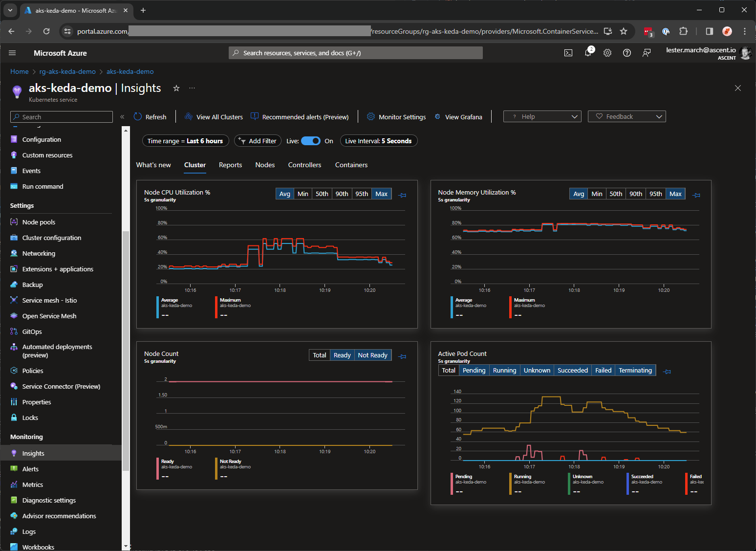
Task: Click Add Filter button
Action: click(258, 141)
